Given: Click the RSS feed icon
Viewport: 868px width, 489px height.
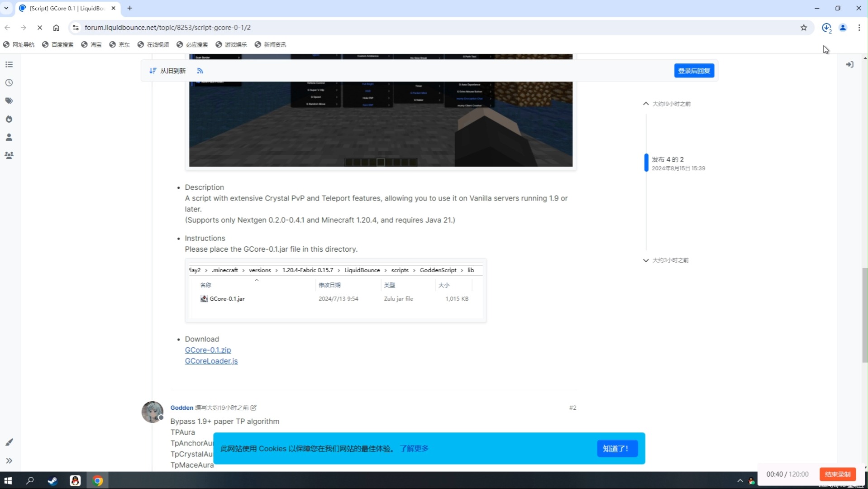Looking at the screenshot, I should [200, 71].
